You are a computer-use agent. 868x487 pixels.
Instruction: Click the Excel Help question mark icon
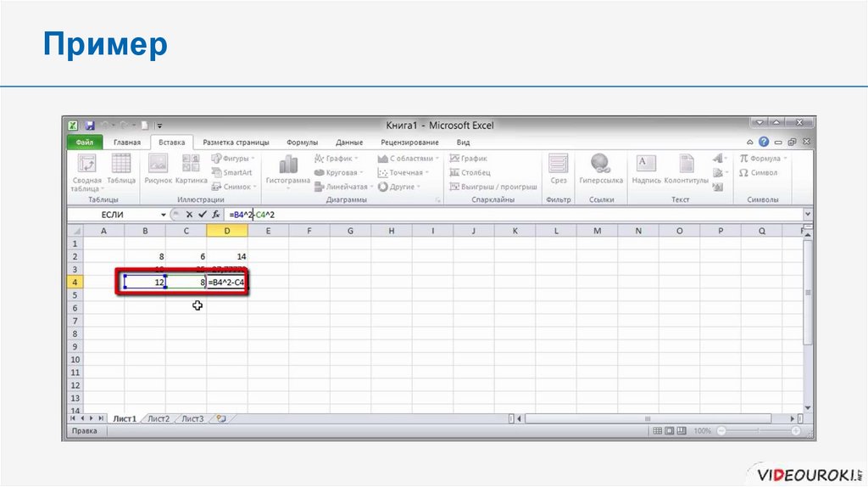pyautogui.click(x=764, y=142)
